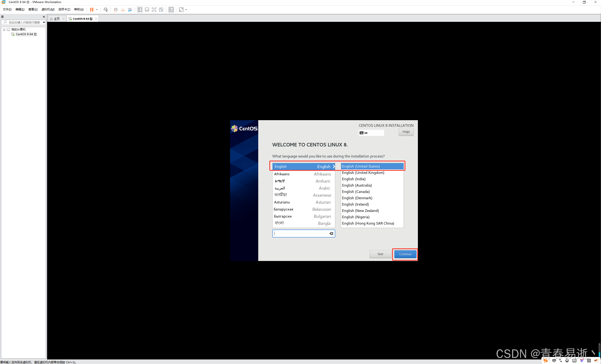Viewport: 601px width, 364px height.
Task: Revert the virtual machine to its snapshot
Action: tap(123, 10)
